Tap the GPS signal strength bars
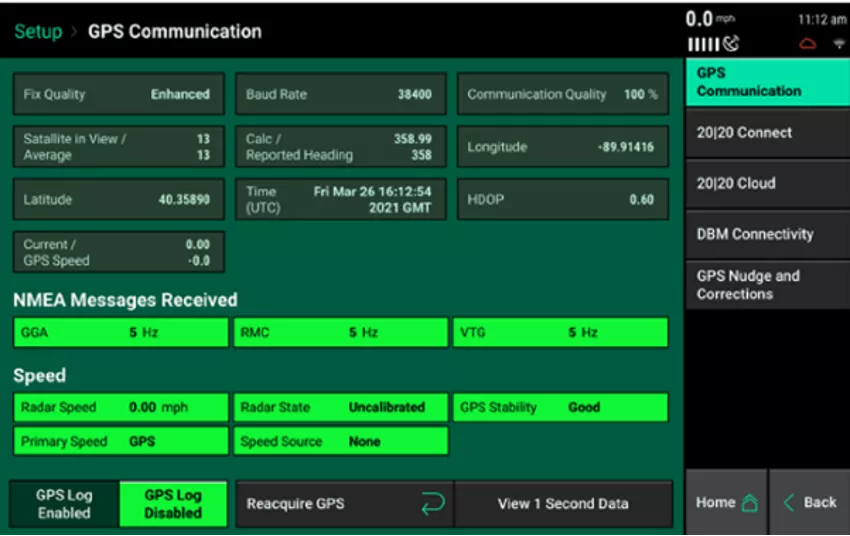The image size is (850, 536). pyautogui.click(x=701, y=45)
